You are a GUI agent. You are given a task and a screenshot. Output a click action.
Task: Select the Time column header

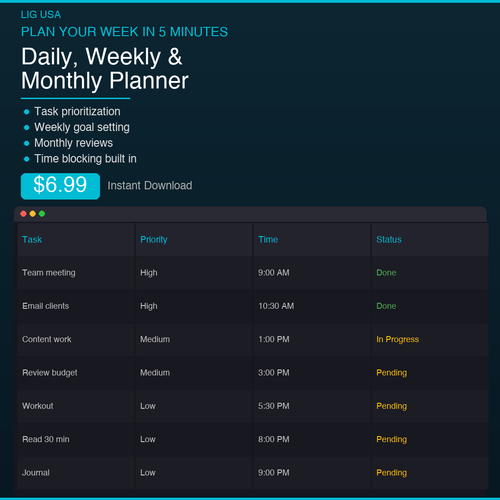312,239
